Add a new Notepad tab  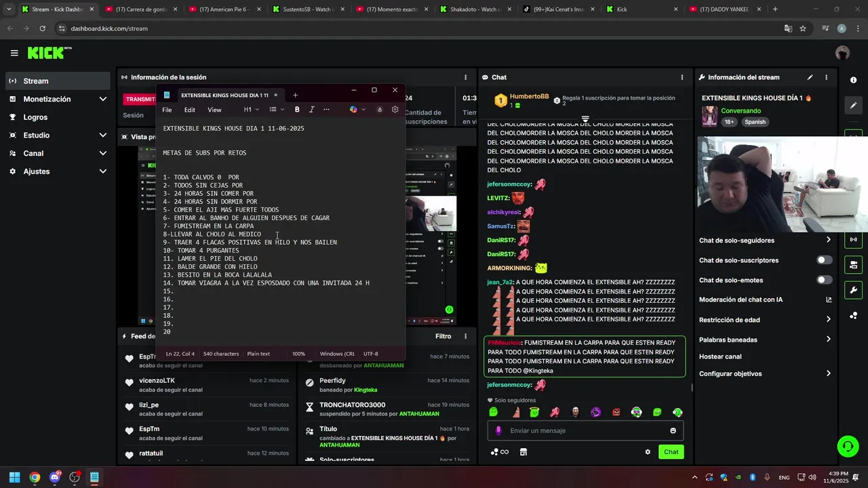click(295, 95)
